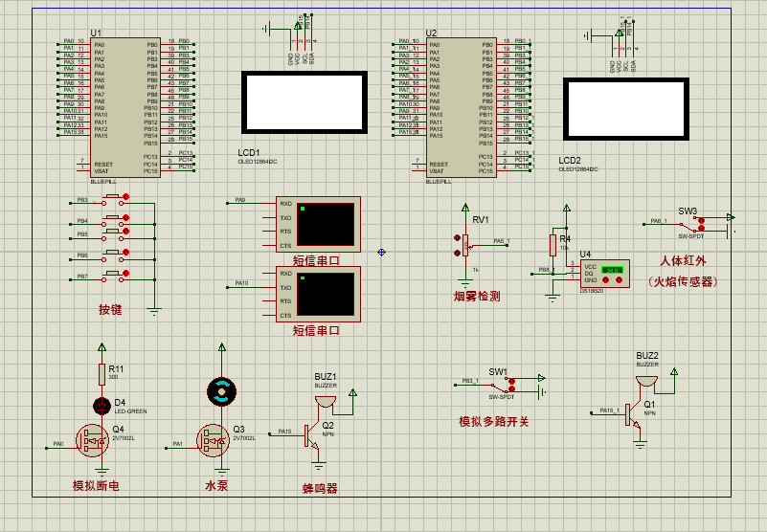The image size is (767, 532).
Task: Click the LCD2 reference label
Action: (x=570, y=161)
